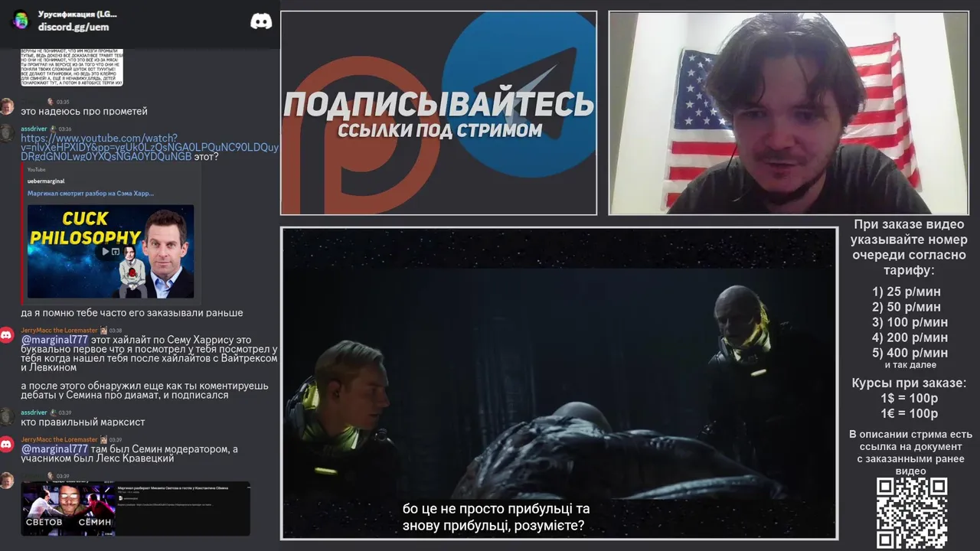The width and height of the screenshot is (980, 551).
Task: Click the 'ПОДПИСЫВАЙТЕСЬ' banner heading
Action: click(439, 106)
